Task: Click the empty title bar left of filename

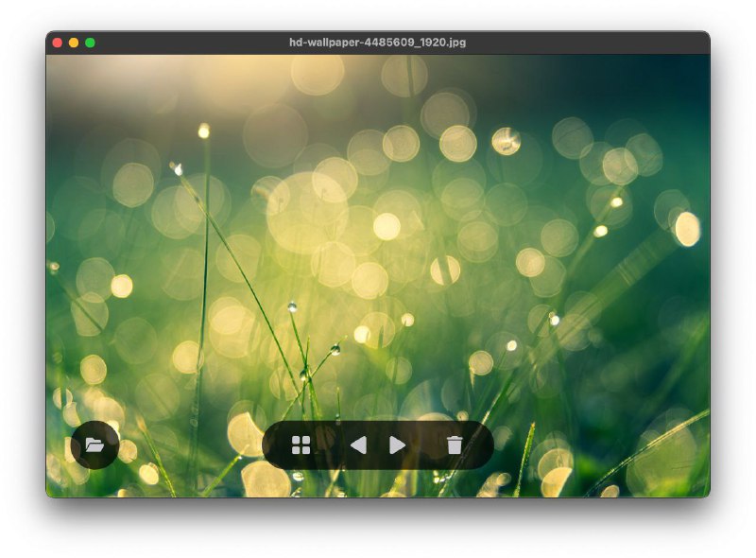Action: coord(189,43)
